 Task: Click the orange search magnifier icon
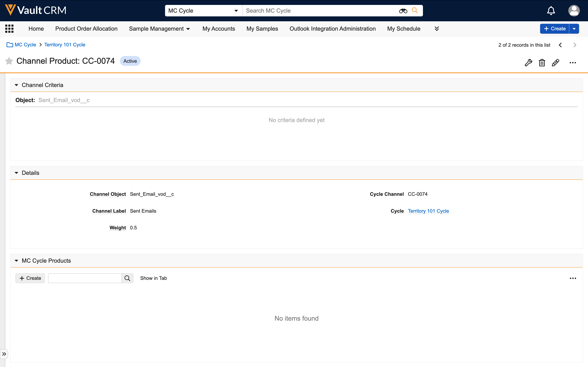pos(415,10)
